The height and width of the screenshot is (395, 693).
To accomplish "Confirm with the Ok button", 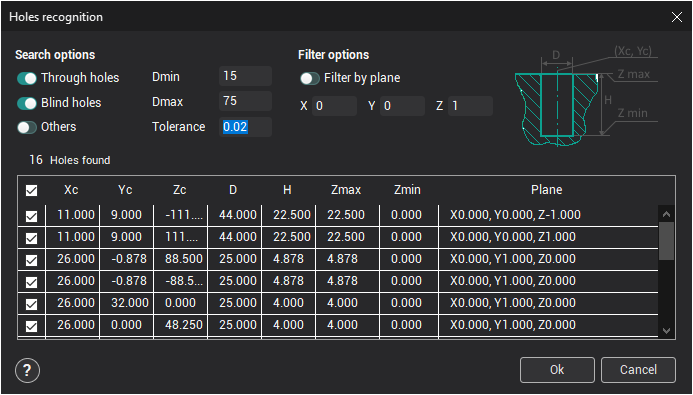I will click(x=557, y=370).
